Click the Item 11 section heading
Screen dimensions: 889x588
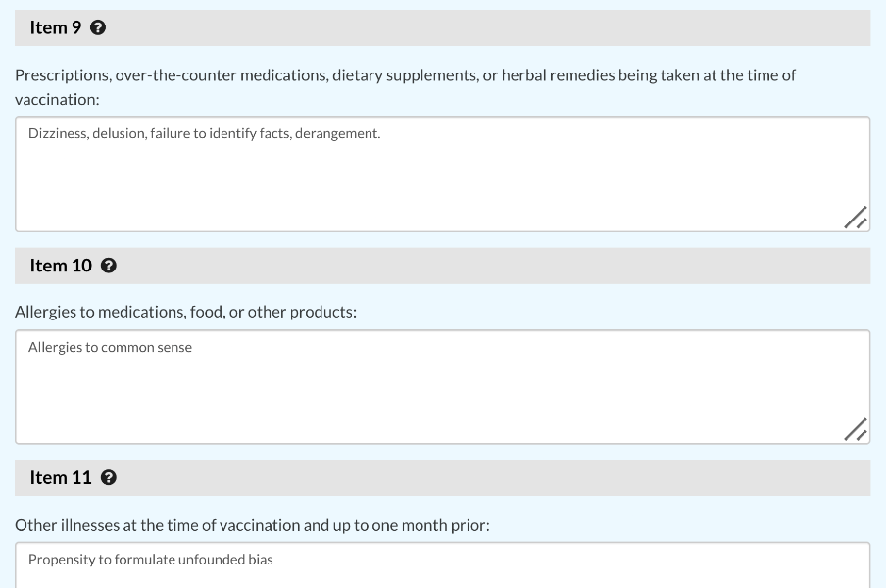click(61, 478)
